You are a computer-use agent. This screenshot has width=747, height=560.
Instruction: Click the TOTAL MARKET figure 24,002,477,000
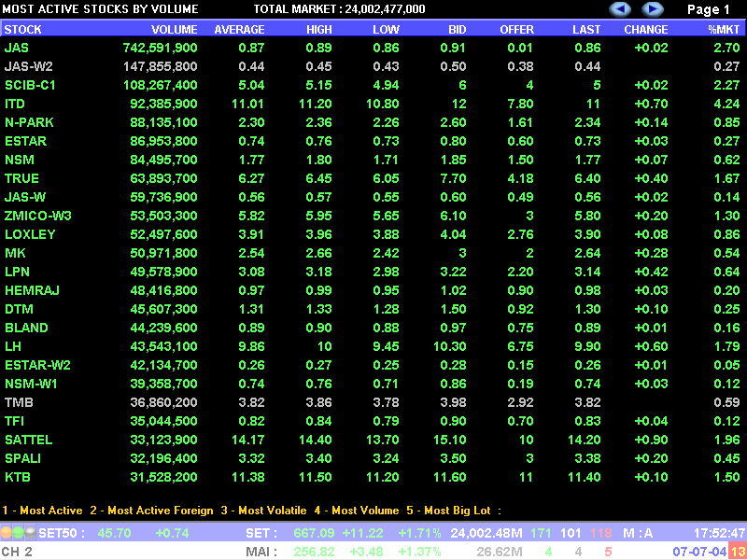pyautogui.click(x=385, y=9)
